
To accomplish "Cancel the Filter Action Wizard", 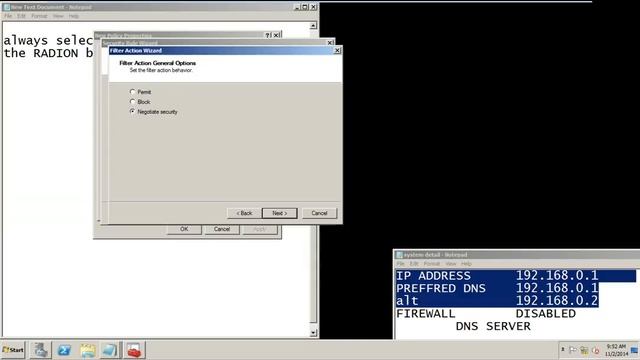I will coord(319,213).
